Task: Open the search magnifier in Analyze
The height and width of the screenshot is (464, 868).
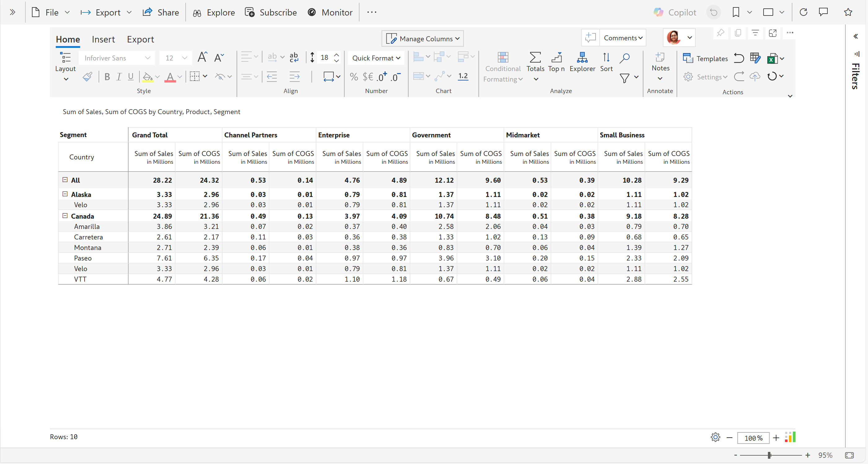Action: (x=624, y=58)
